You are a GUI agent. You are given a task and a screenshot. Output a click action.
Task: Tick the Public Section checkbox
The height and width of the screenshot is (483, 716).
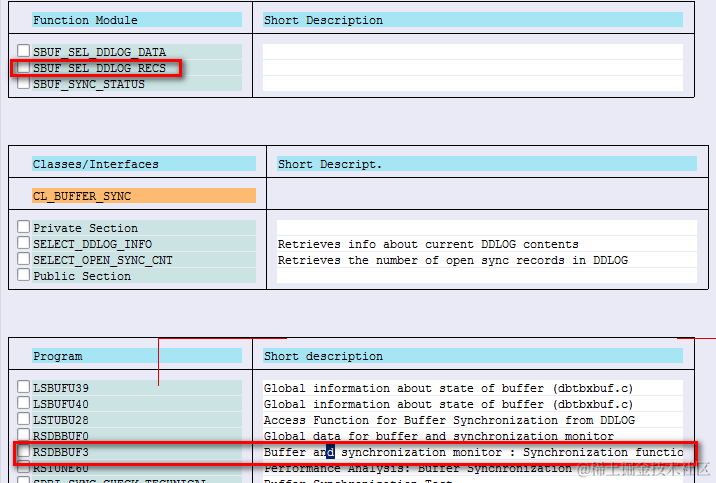tap(23, 275)
